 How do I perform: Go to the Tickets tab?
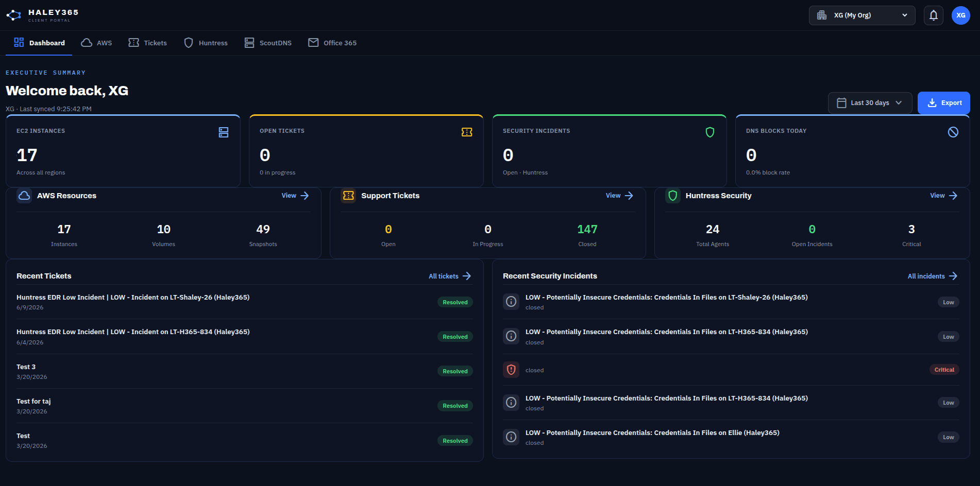click(147, 43)
